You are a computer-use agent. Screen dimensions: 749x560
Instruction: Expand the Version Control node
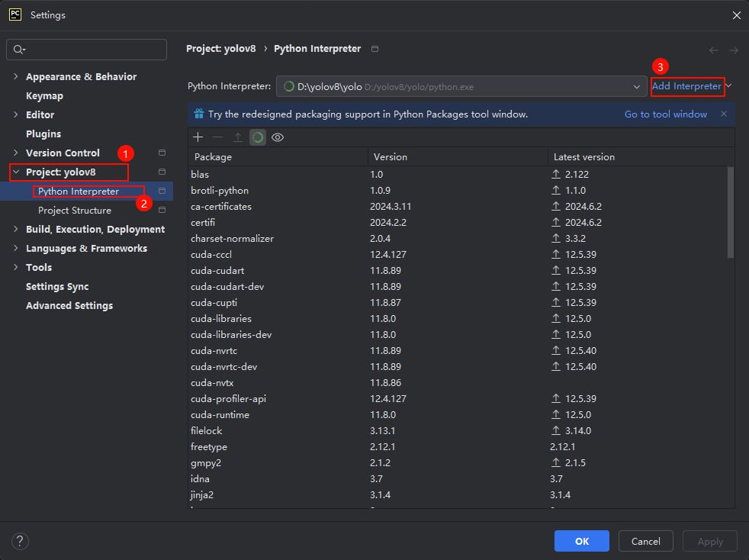pyautogui.click(x=16, y=153)
